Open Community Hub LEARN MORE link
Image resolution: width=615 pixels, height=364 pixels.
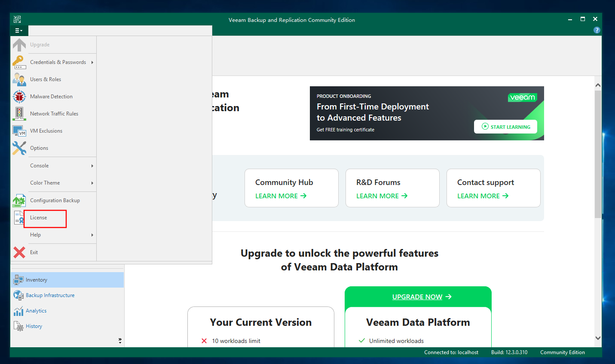pyautogui.click(x=281, y=196)
